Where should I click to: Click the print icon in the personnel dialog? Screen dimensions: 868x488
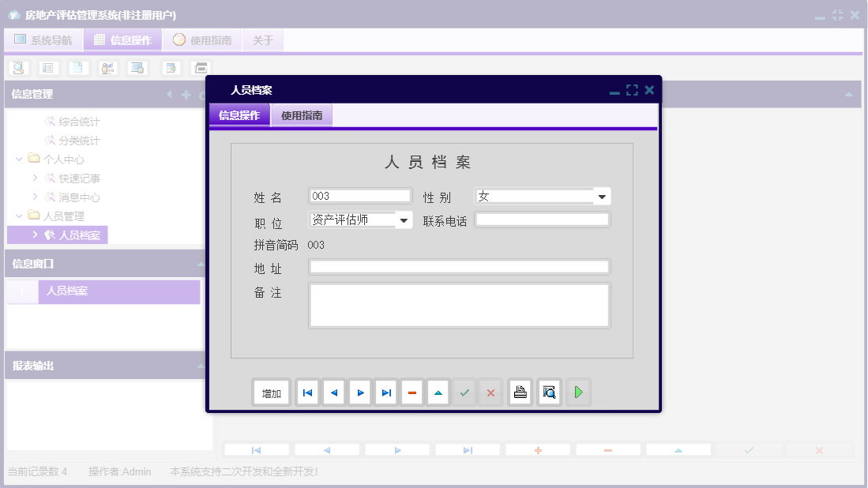520,392
